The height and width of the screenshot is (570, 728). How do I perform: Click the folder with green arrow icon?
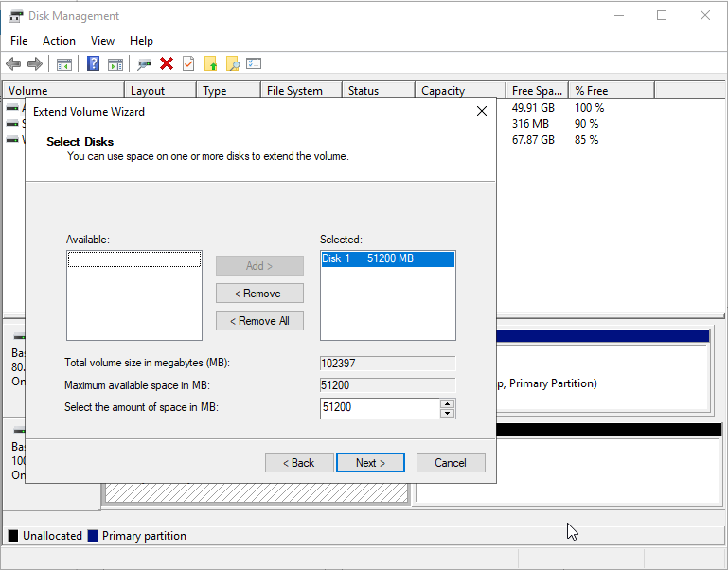[210, 63]
